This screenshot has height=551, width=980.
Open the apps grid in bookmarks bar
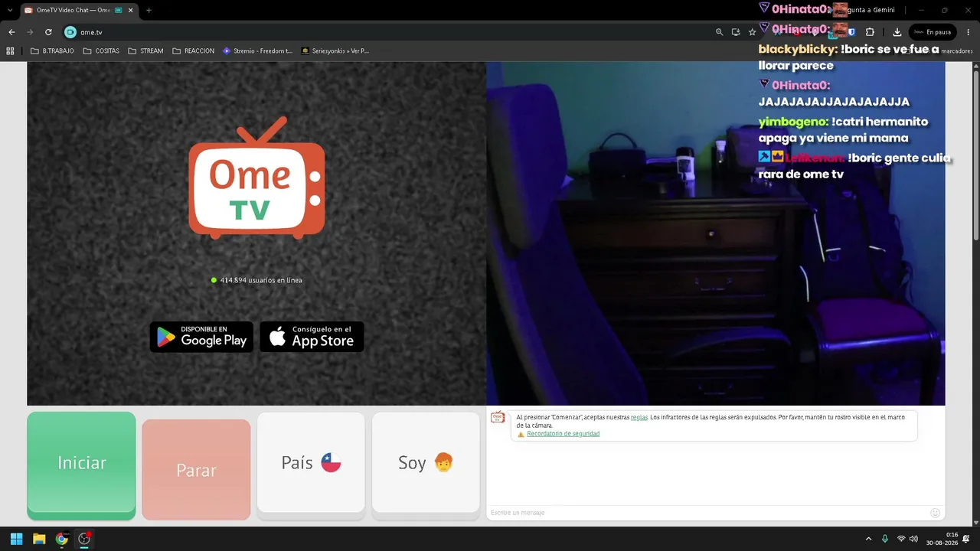click(10, 51)
